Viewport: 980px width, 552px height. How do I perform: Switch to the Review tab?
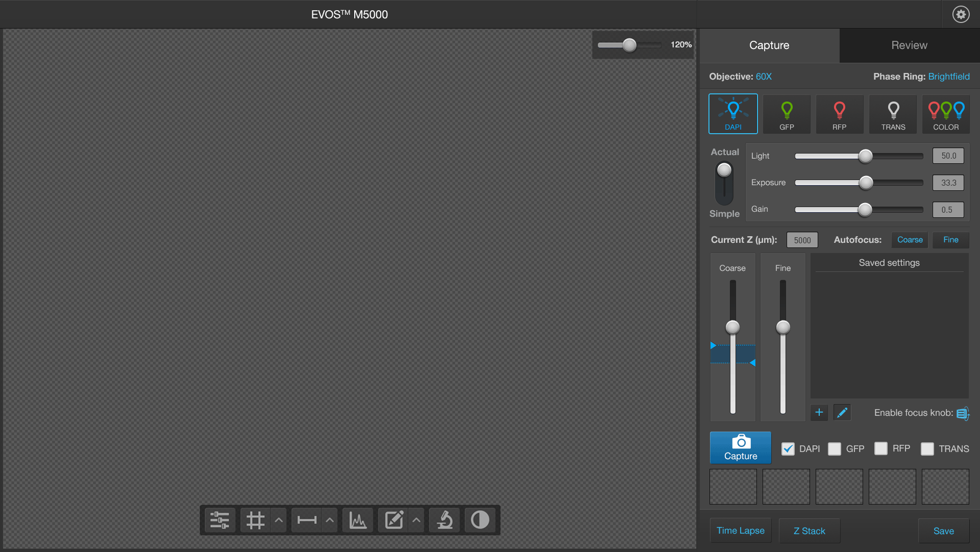click(x=909, y=45)
